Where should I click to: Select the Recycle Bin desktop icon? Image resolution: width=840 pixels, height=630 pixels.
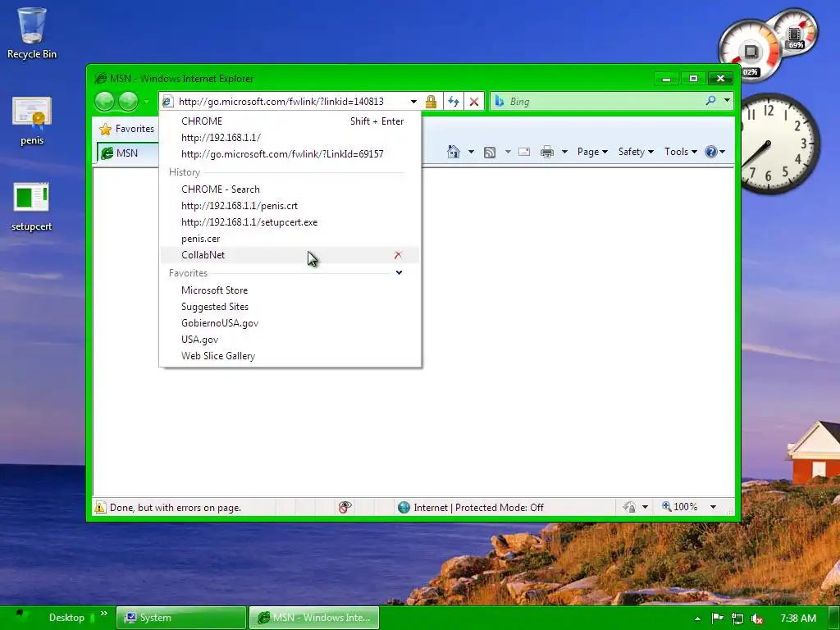click(x=32, y=33)
